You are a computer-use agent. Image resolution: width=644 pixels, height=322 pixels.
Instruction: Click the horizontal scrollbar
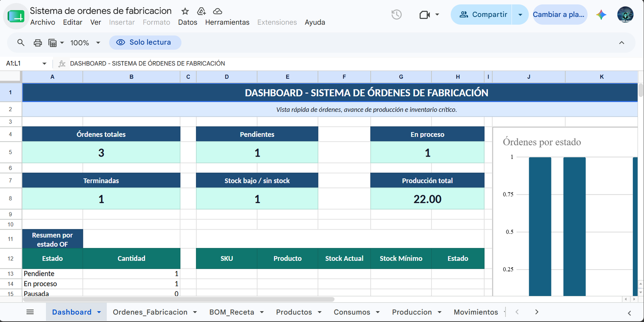[179, 299]
